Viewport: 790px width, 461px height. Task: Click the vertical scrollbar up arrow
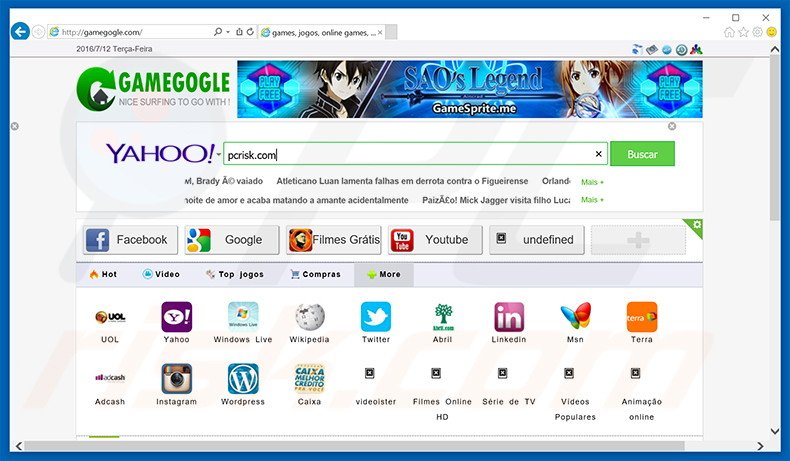[775, 49]
